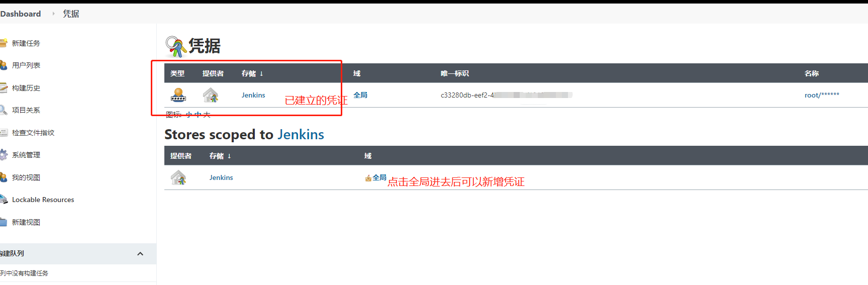Open the Jenkins store link in credentials row

(x=253, y=95)
